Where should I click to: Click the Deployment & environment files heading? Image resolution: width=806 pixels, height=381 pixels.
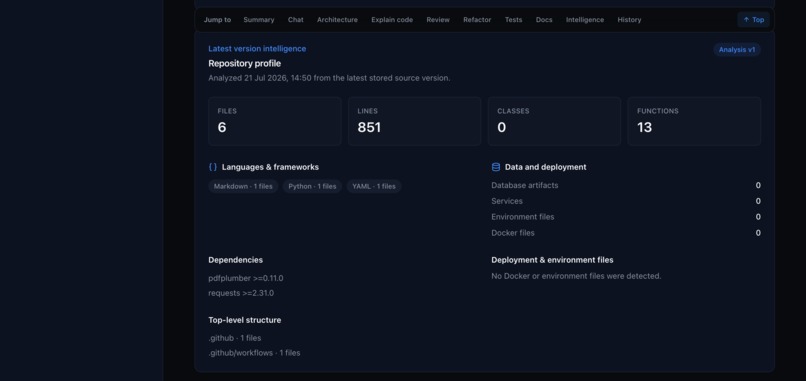pos(552,260)
